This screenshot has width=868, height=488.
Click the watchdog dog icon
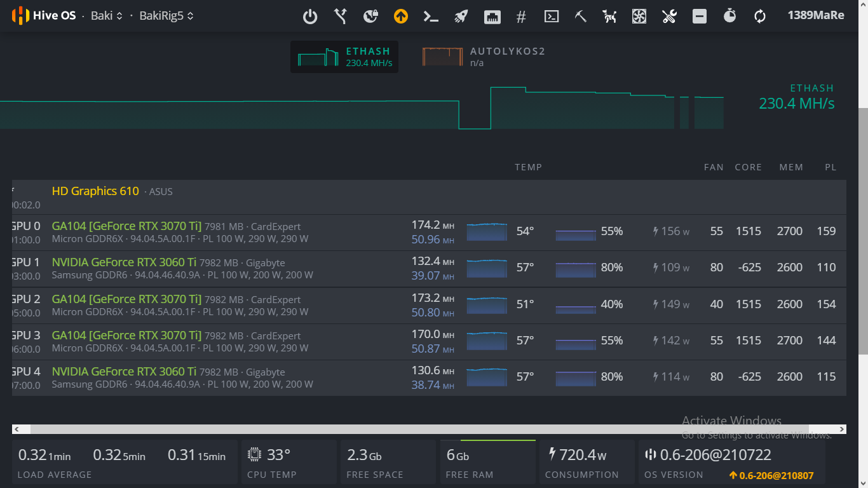pos(610,17)
